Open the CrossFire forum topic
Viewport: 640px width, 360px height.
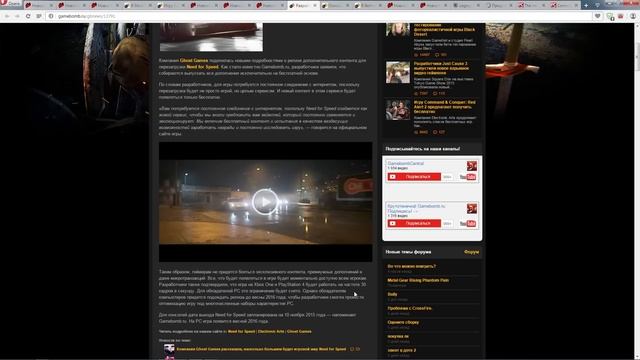[x=409, y=308]
